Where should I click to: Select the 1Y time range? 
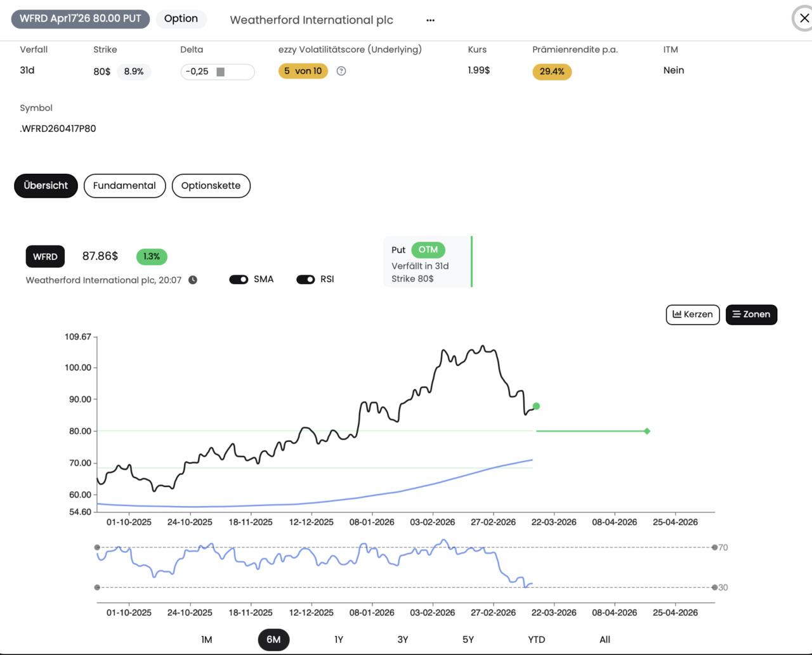[x=339, y=640]
